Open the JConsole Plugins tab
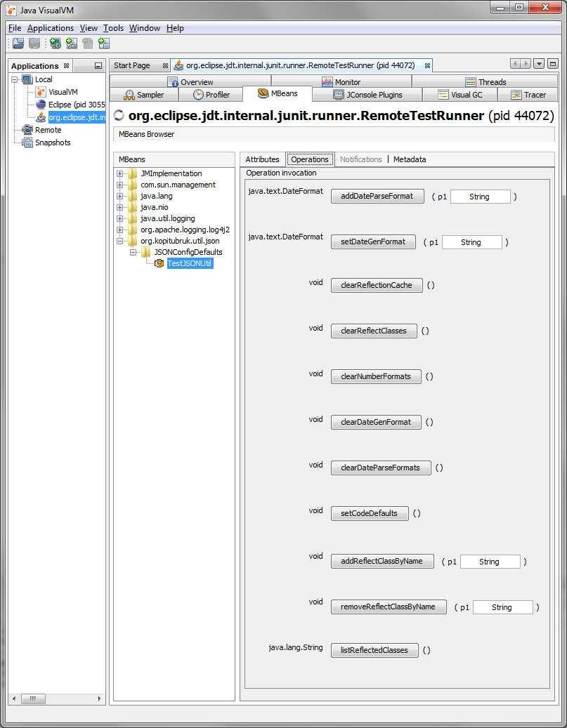 click(x=367, y=95)
